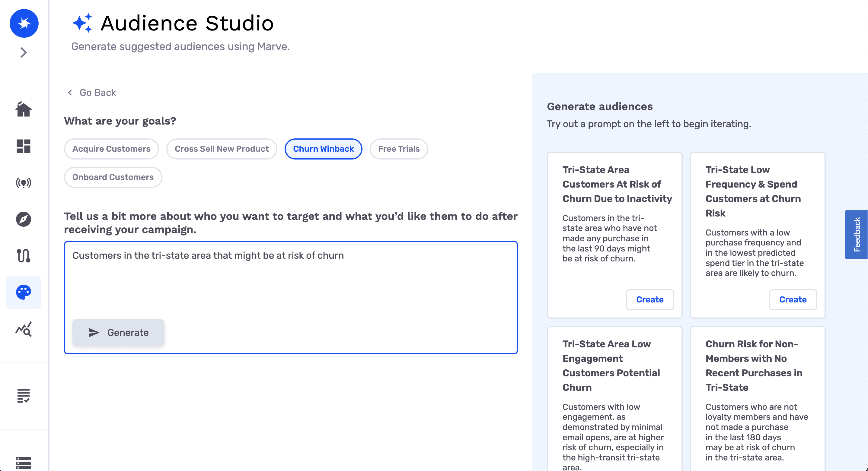This screenshot has height=471, width=868.
Task: Choose the Free Trials goal
Action: [399, 149]
